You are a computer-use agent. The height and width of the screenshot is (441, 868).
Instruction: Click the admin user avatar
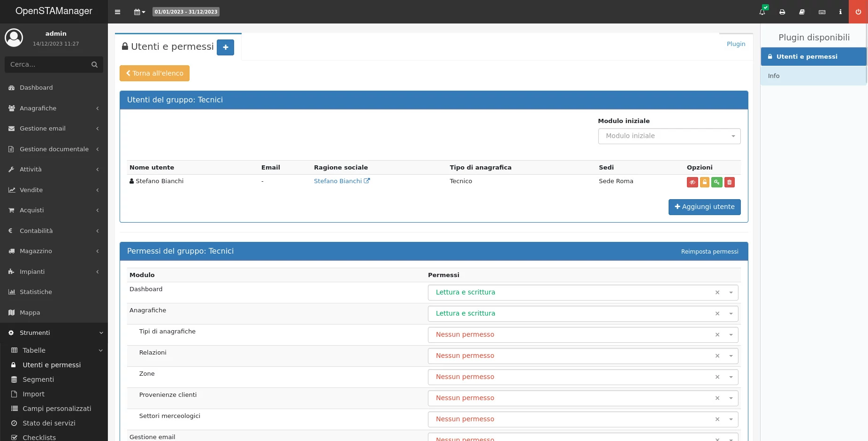point(14,38)
